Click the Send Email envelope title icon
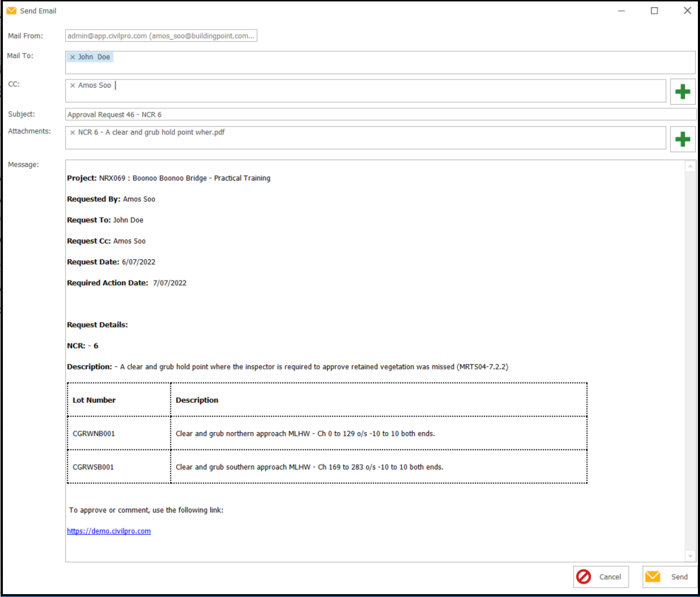The image size is (700, 597). tap(11, 11)
